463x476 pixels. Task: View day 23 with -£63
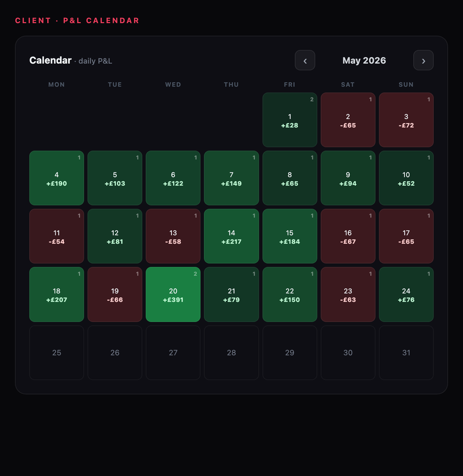348,295
